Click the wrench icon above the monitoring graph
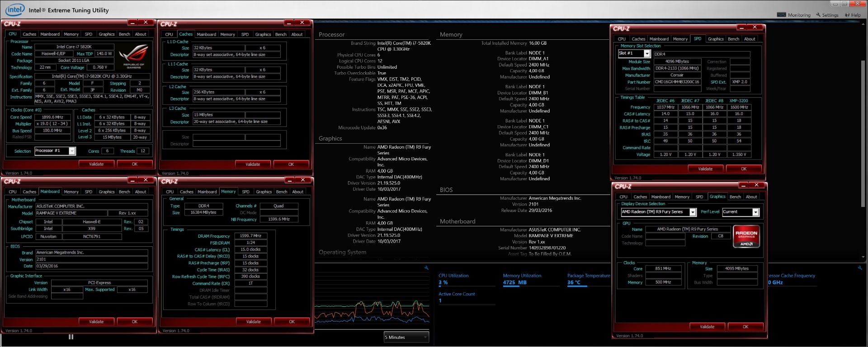This screenshot has height=347, width=868. pyautogui.click(x=426, y=268)
